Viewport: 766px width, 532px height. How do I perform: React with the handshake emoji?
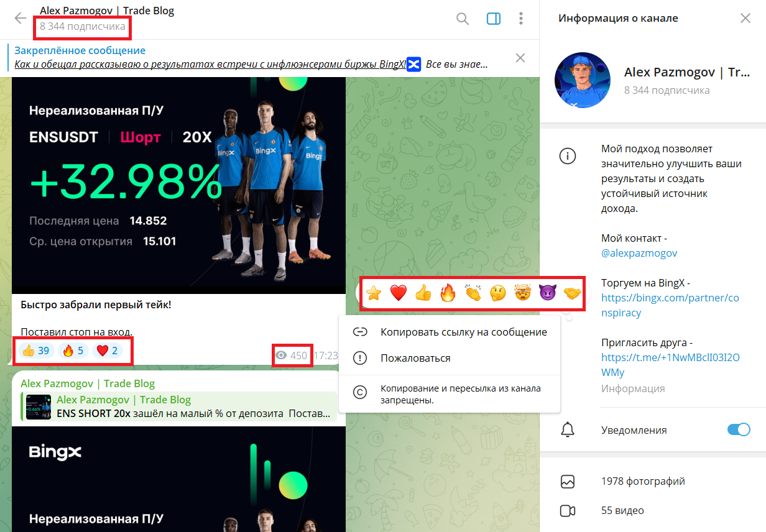tap(572, 293)
